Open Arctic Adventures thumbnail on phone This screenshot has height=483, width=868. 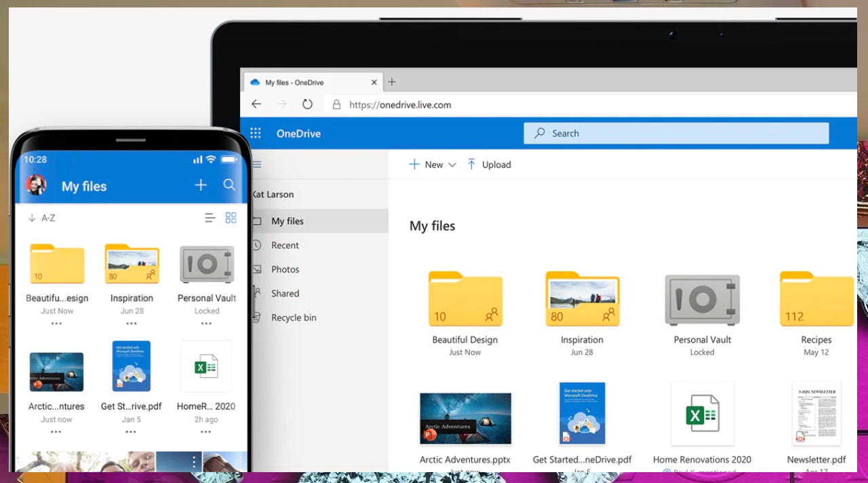coord(56,372)
